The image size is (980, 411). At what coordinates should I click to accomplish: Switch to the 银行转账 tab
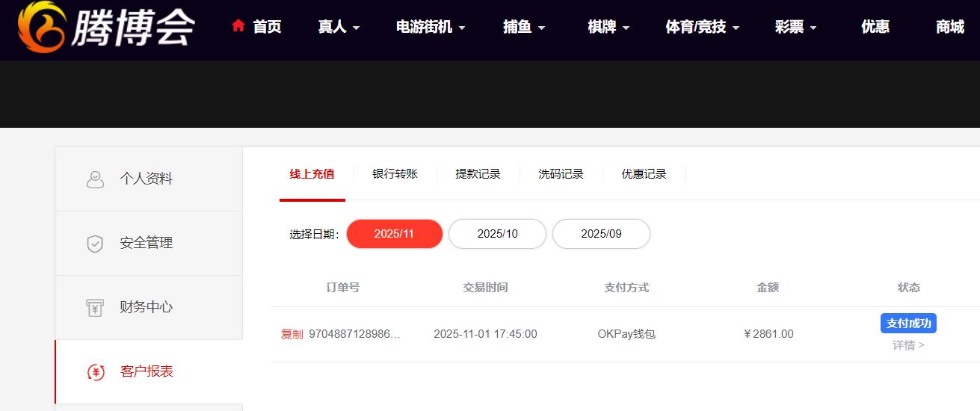[395, 174]
